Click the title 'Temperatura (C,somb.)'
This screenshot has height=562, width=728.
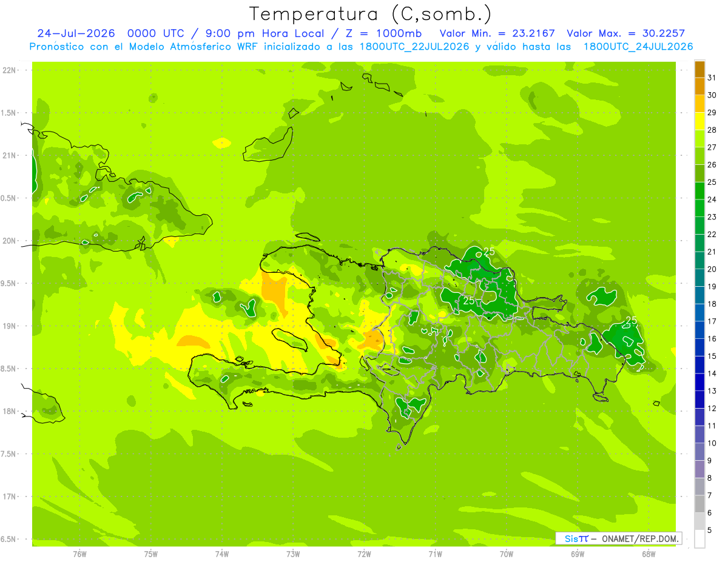coord(370,14)
